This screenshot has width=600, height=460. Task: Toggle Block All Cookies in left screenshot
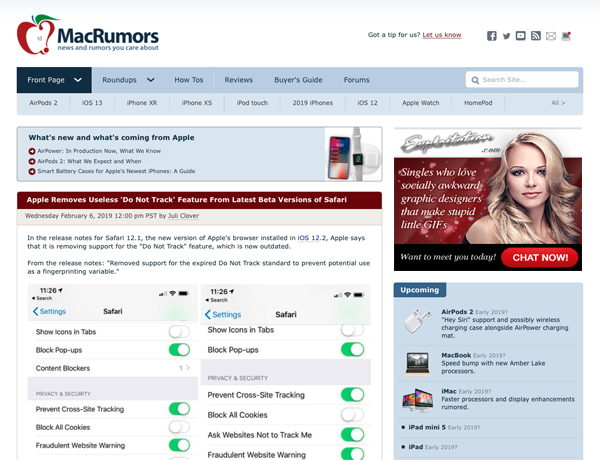click(179, 427)
